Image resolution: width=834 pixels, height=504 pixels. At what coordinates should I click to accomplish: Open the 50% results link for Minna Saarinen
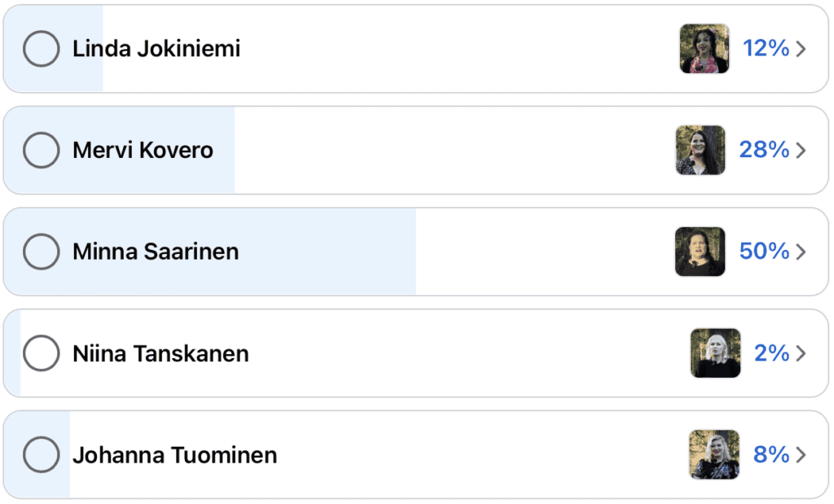(x=766, y=252)
